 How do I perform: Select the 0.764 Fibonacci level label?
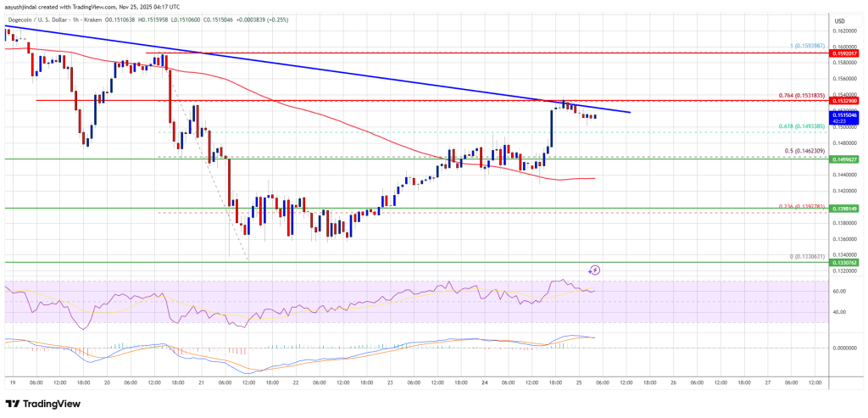(x=800, y=95)
